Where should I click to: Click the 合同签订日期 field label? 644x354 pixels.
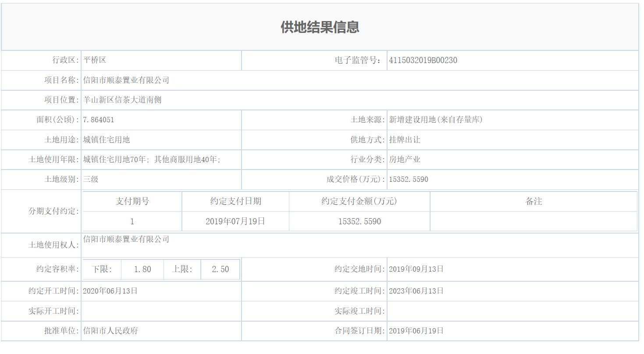click(360, 331)
